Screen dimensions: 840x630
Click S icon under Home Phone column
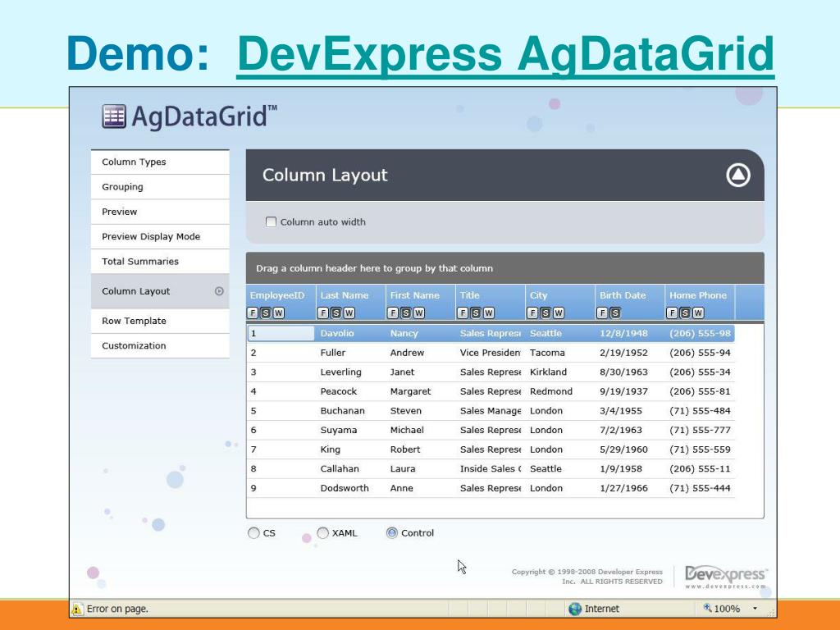point(685,313)
